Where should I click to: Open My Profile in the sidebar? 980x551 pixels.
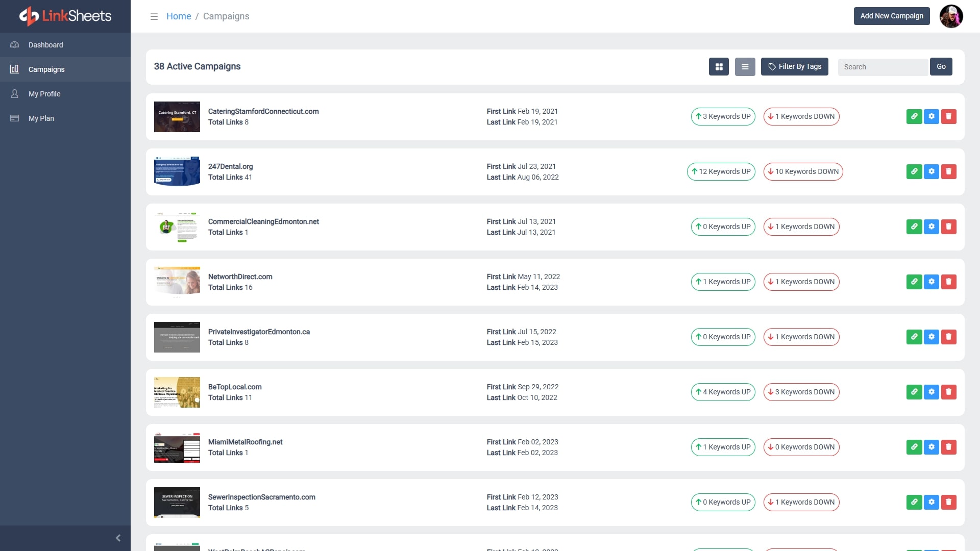[65, 94]
